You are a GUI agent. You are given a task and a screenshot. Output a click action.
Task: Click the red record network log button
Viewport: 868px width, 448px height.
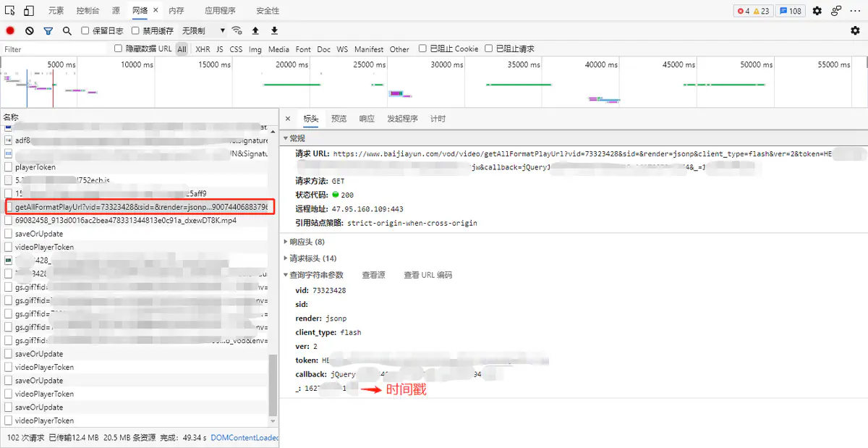(10, 31)
